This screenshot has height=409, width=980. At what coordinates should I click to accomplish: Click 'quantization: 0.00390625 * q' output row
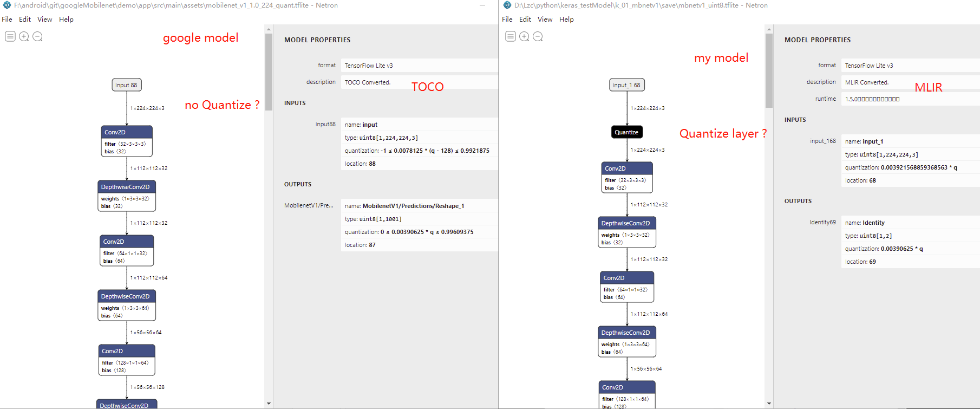click(x=911, y=249)
